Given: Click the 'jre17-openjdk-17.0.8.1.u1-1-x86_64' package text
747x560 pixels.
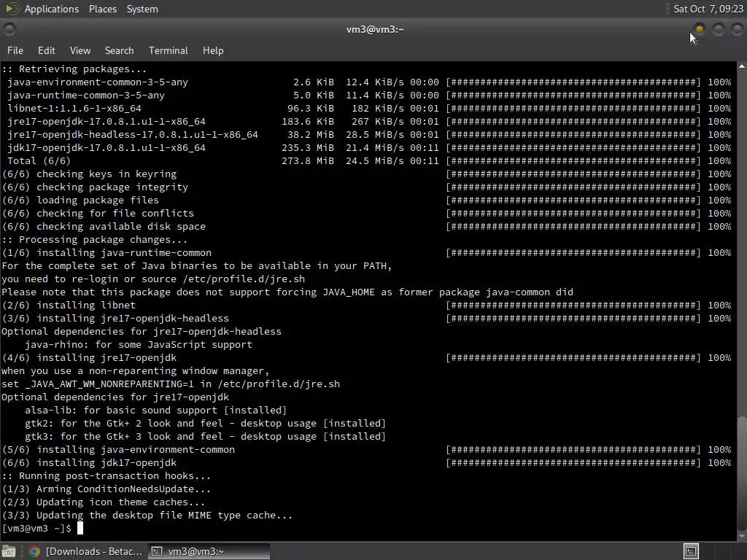Looking at the screenshot, I should 107,122.
